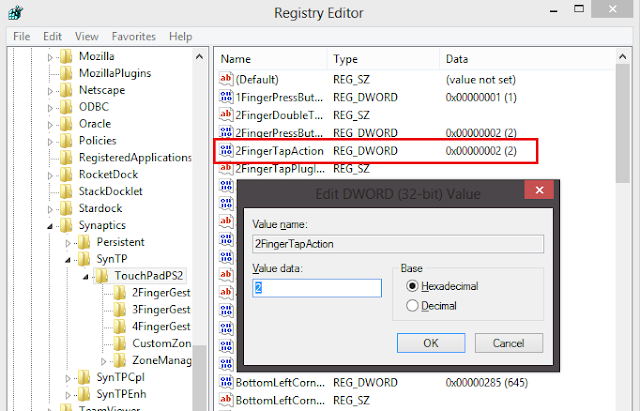640x411 pixels.
Task: Expand the SynTPEnh key
Action: [68, 395]
